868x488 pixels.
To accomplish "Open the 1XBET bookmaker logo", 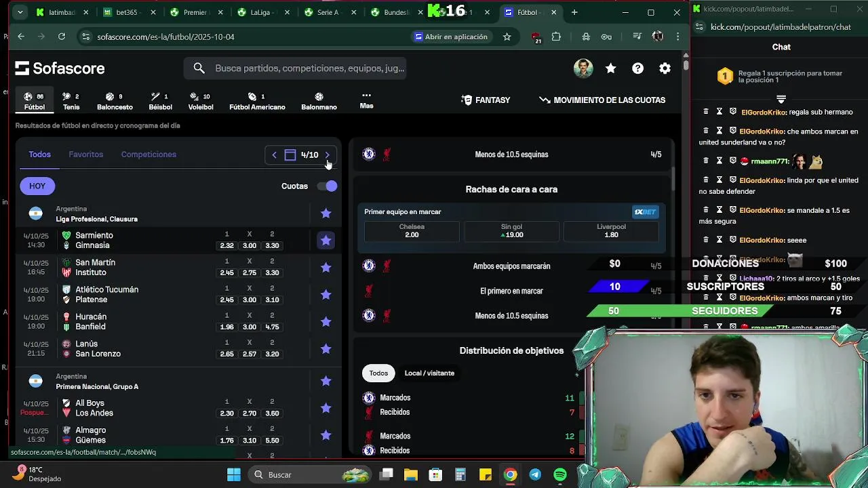I will [645, 212].
